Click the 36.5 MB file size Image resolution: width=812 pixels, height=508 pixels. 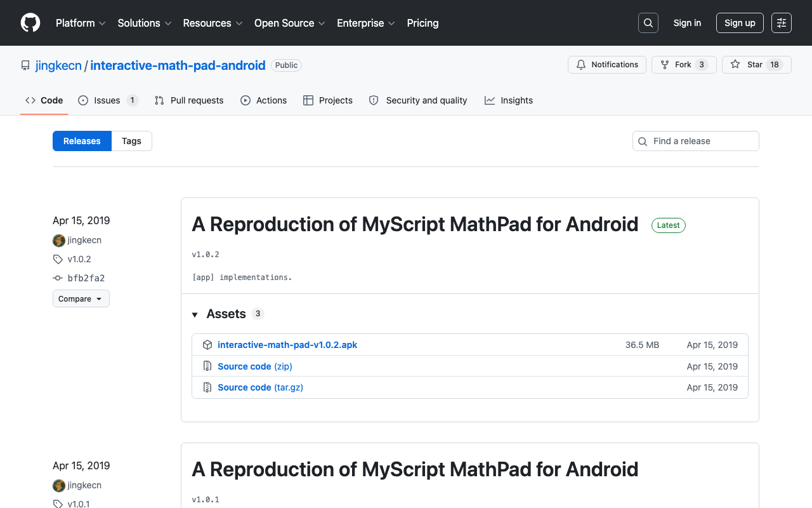click(x=642, y=345)
